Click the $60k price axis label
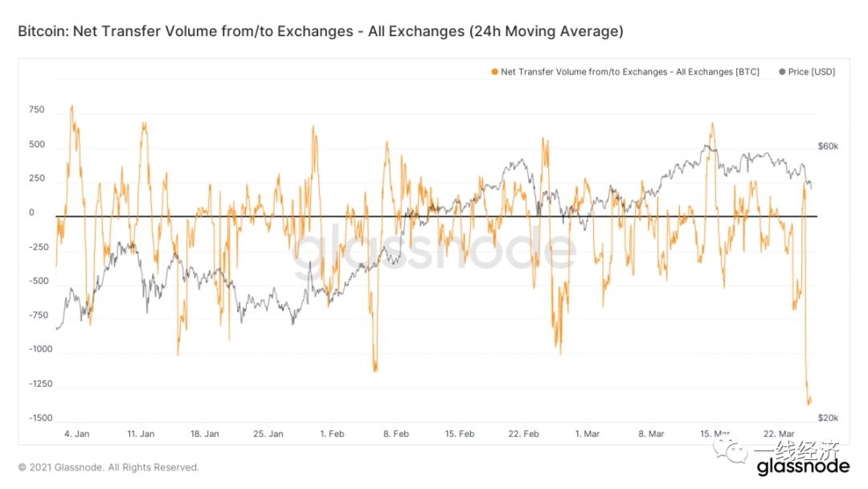This screenshot has height=489, width=868. click(x=828, y=146)
